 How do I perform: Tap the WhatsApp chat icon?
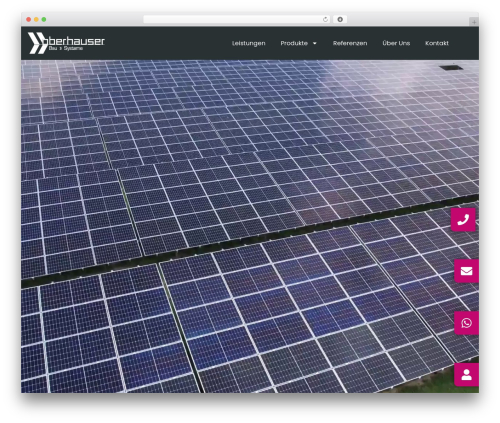466,323
